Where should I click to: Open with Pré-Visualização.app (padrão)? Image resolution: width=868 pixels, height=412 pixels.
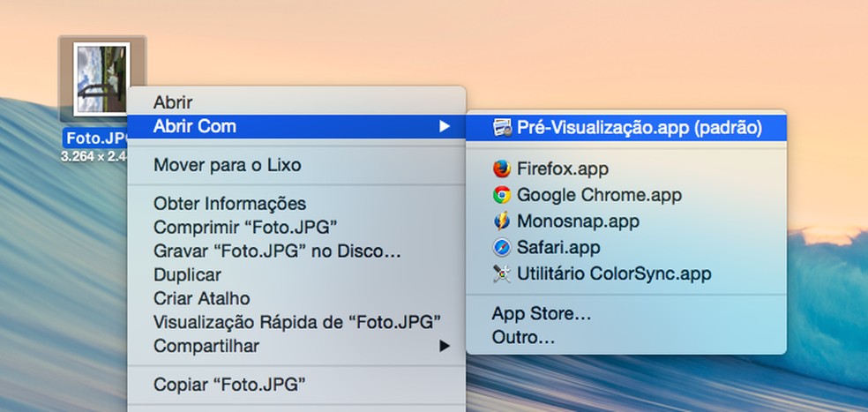tap(626, 128)
